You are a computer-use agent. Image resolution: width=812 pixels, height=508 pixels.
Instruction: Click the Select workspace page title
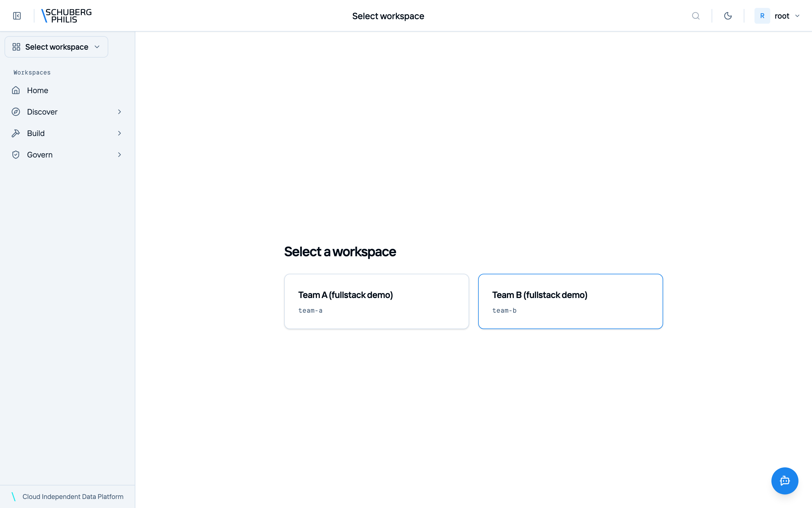[388, 16]
